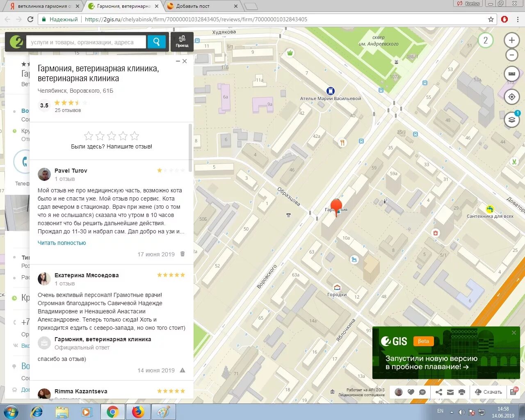
Task: Click the Скачать download button
Action: coord(488,392)
